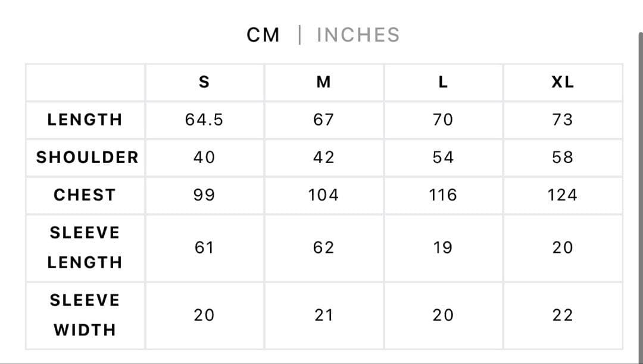
Task: Click the 124 chest value for XL
Action: tap(563, 195)
